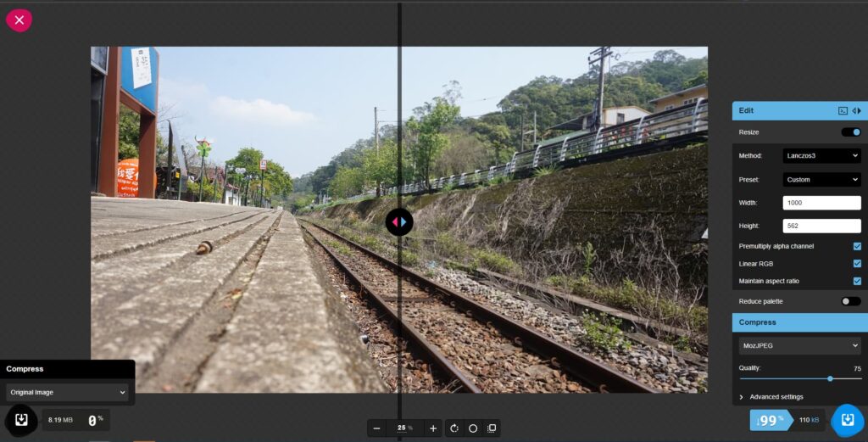Zoom out with the minus button

(377, 428)
